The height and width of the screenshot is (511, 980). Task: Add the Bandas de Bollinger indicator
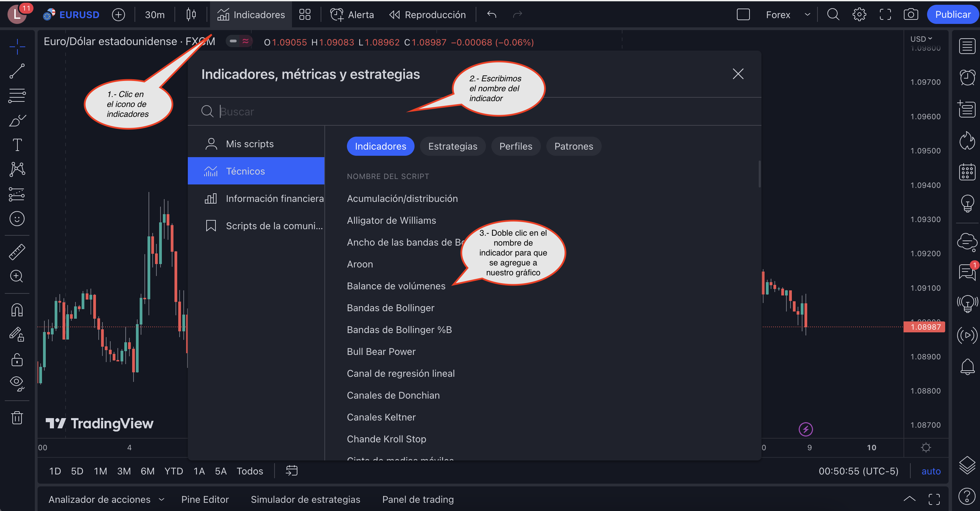pyautogui.click(x=390, y=307)
